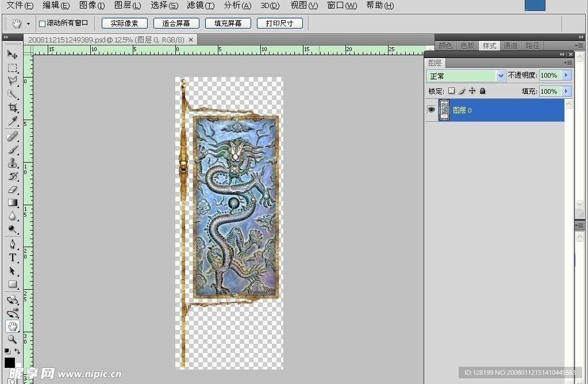Enable the 滚动所有窗口 checkbox
Viewport: 588px width, 384px height.
pyautogui.click(x=43, y=24)
